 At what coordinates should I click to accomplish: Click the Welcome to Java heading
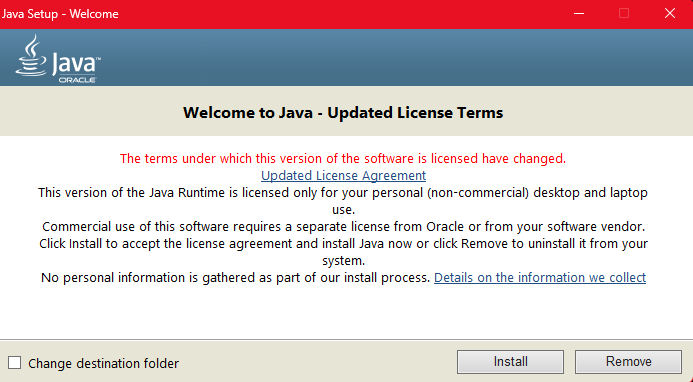pos(343,112)
